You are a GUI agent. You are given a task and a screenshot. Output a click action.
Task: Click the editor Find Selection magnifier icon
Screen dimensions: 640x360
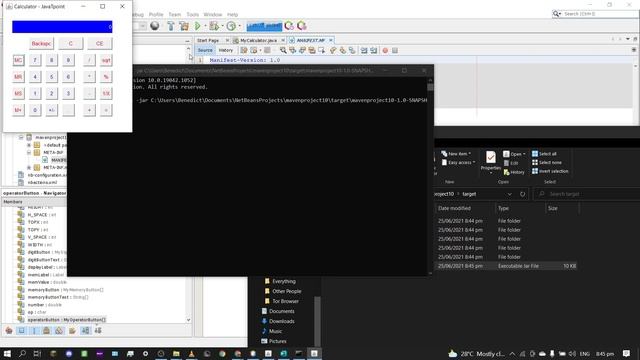283,50
